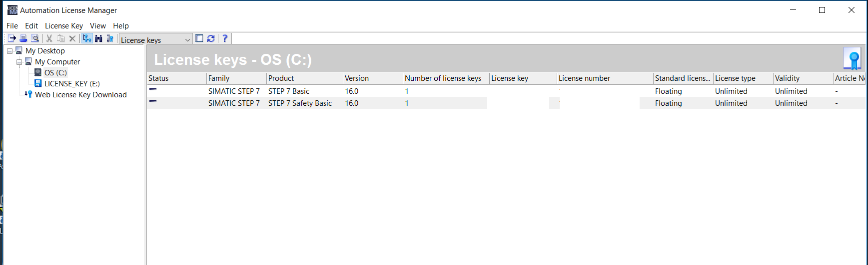Image resolution: width=868 pixels, height=265 pixels.
Task: Sort by the License key column header
Action: pyautogui.click(x=523, y=78)
